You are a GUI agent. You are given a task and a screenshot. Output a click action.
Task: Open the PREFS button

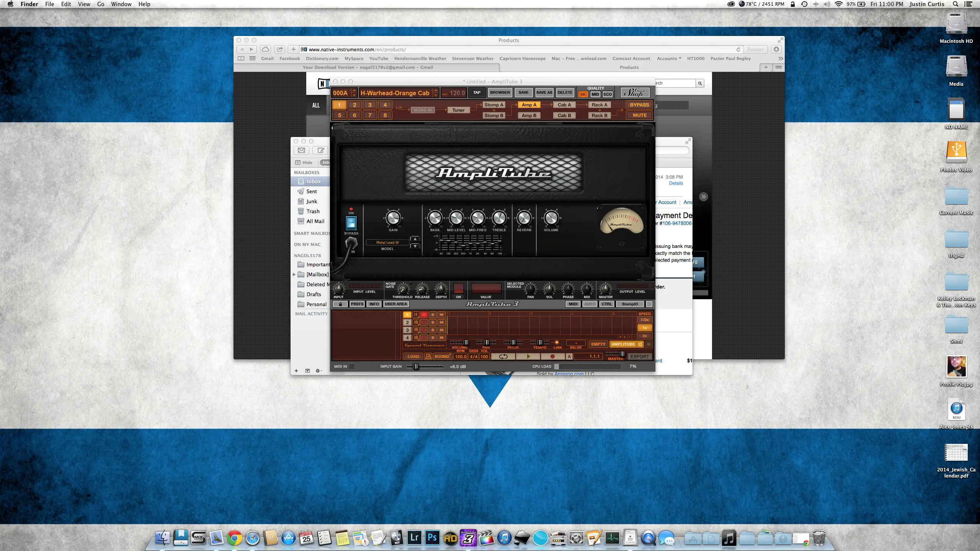(x=357, y=304)
